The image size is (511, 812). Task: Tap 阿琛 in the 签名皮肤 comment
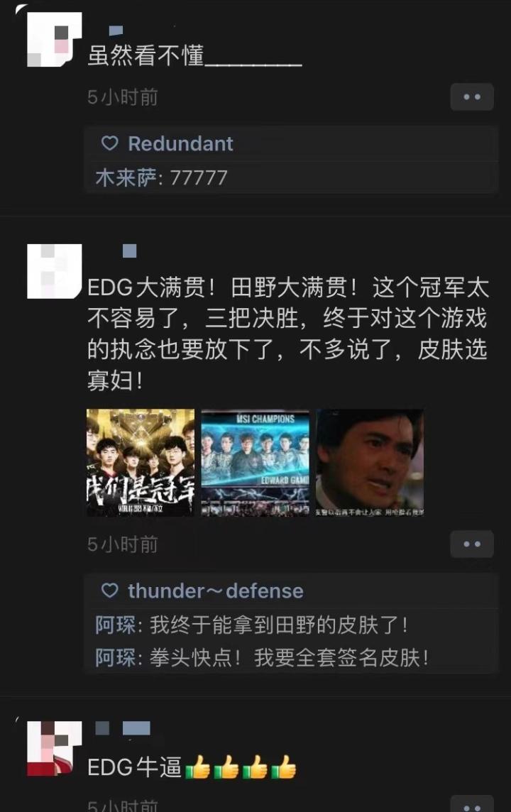[x=115, y=658]
